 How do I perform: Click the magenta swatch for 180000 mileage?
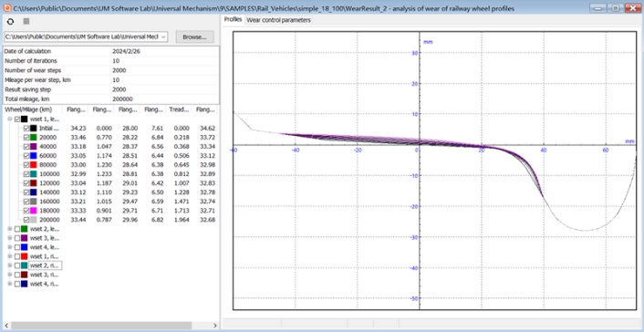(x=33, y=211)
